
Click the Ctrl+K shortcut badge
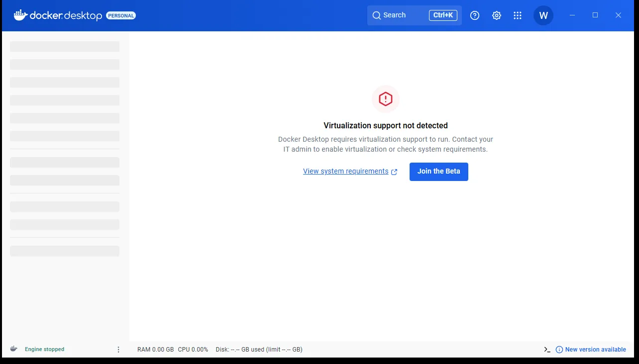tap(443, 15)
